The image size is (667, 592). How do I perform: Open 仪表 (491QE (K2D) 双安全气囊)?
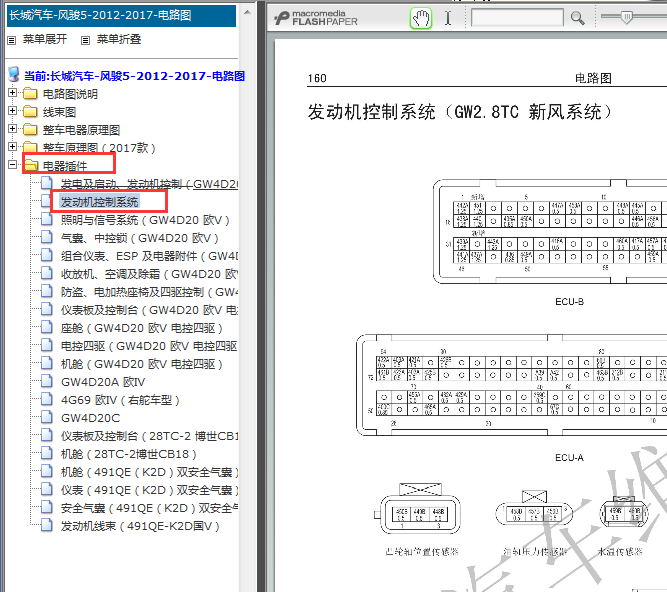149,490
